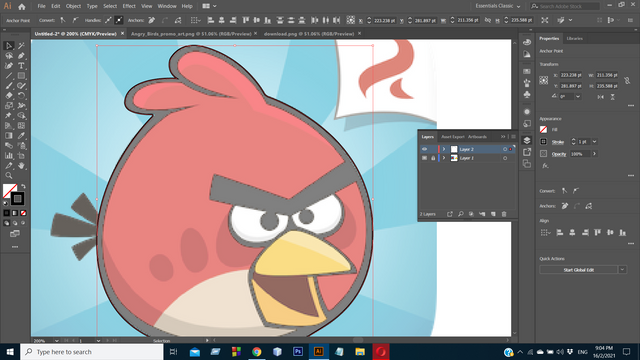
Task: Click Layer 1 target circle
Action: pyautogui.click(x=505, y=158)
